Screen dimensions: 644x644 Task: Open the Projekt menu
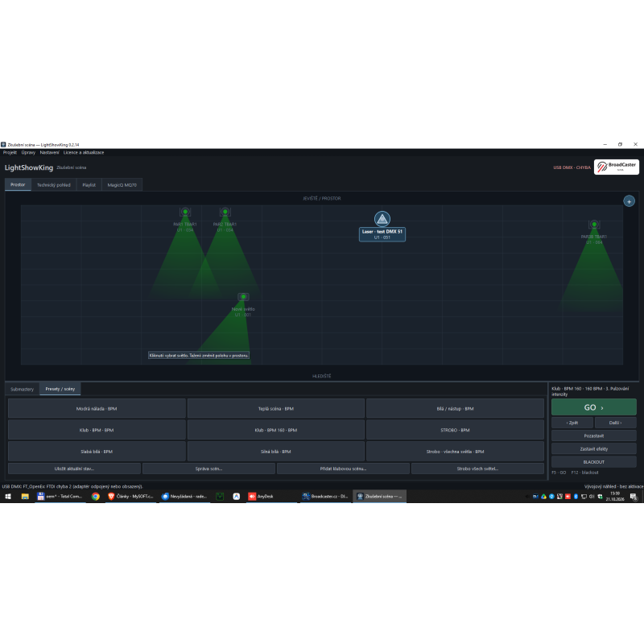tap(10, 152)
